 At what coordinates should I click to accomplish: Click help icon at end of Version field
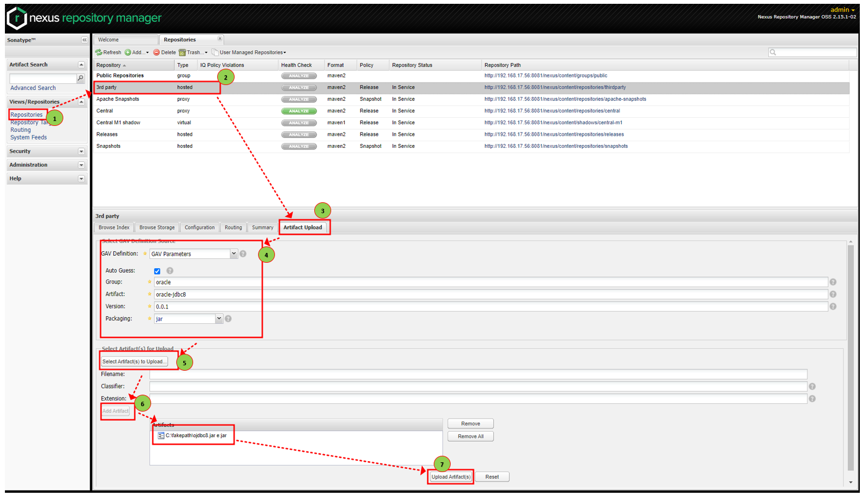pyautogui.click(x=833, y=307)
